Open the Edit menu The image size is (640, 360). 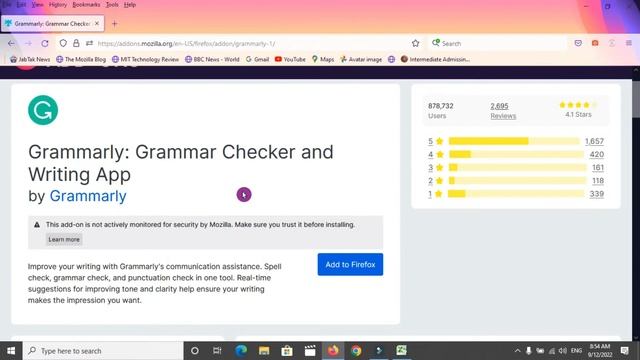tap(21, 5)
